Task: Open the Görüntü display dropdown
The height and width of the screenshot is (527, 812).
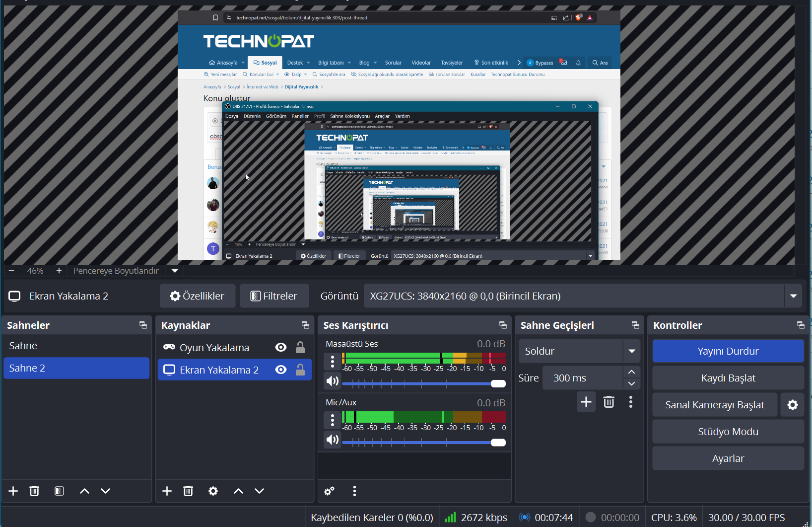Action: (583, 296)
